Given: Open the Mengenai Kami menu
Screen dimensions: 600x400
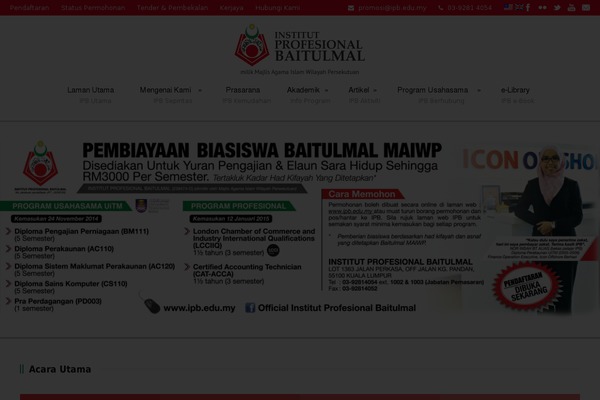Looking at the screenshot, I should tap(165, 90).
